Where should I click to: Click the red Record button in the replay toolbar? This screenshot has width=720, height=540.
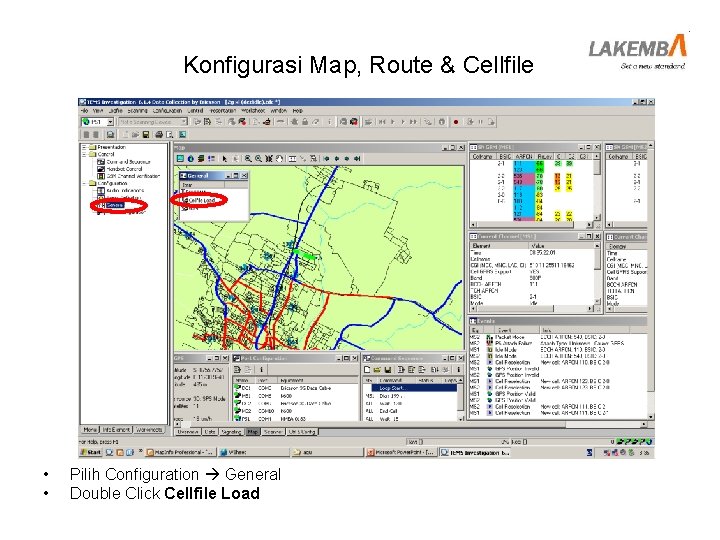(456, 122)
